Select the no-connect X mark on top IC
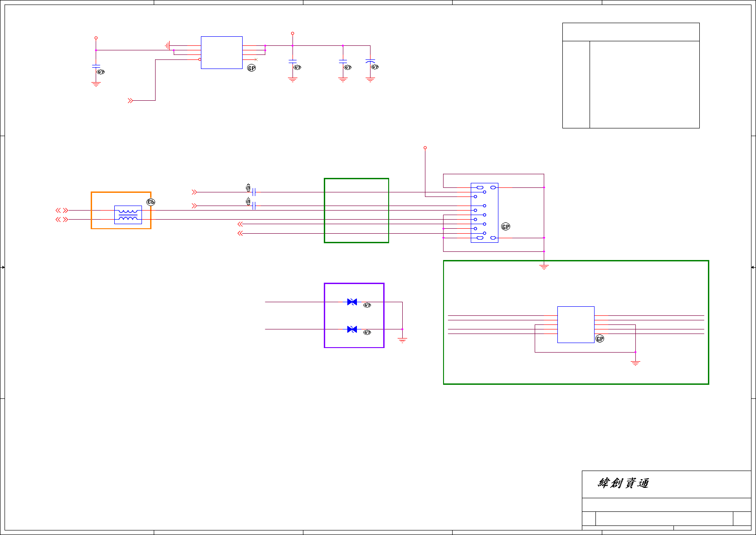Viewport: 756px width, 535px height. pyautogui.click(x=256, y=59)
